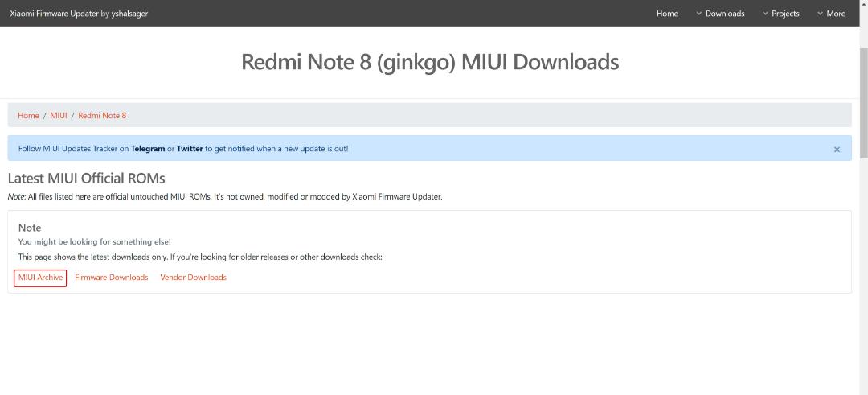The width and height of the screenshot is (868, 395).
Task: Open the Projects dropdown menu
Action: click(x=780, y=14)
